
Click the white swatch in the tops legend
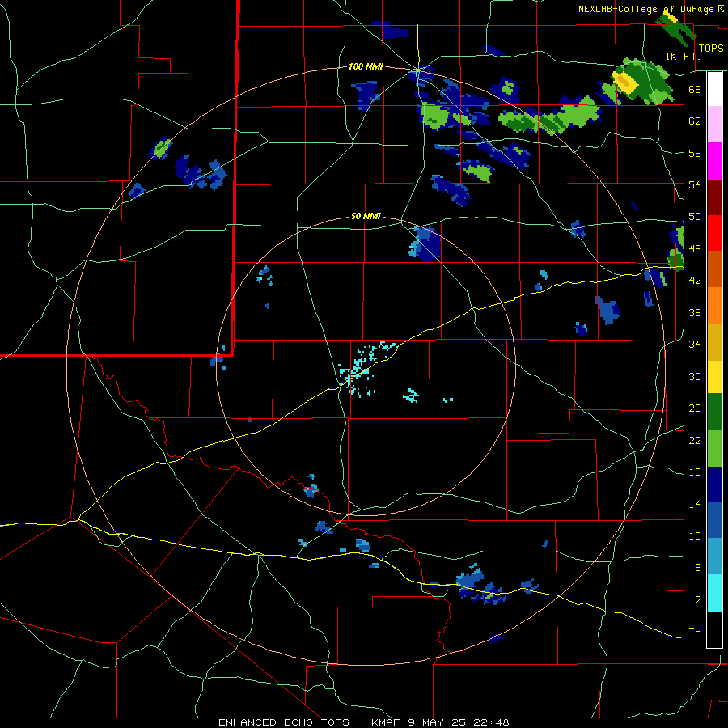tap(714, 89)
